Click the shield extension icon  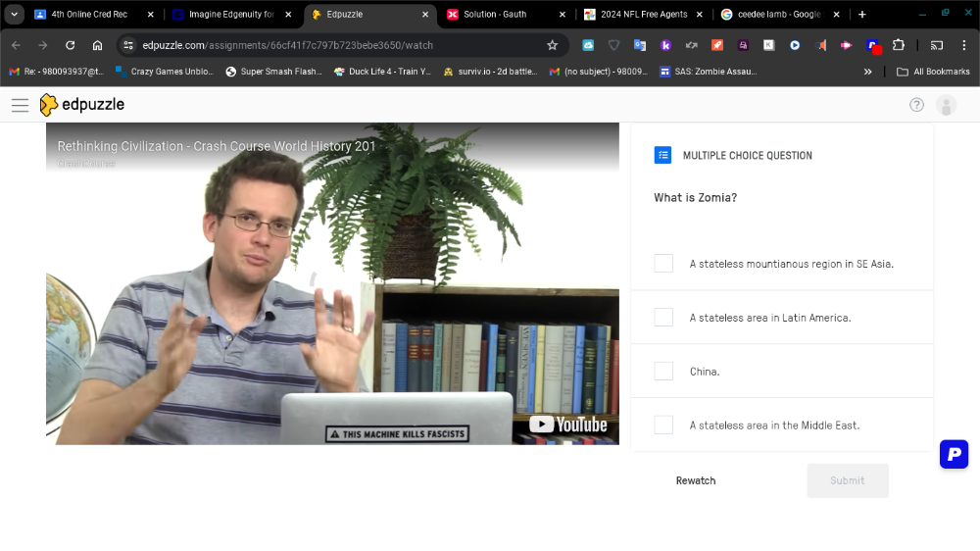coord(613,45)
